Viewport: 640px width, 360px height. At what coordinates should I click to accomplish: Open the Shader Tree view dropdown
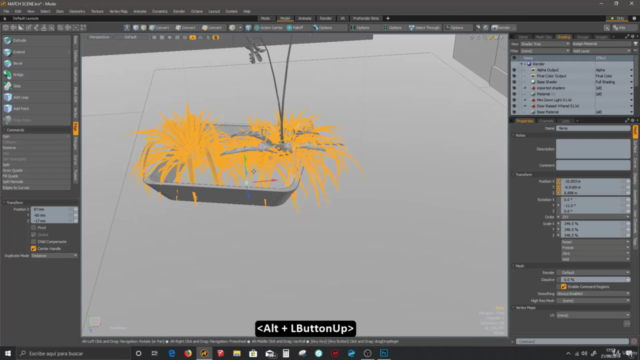[545, 44]
